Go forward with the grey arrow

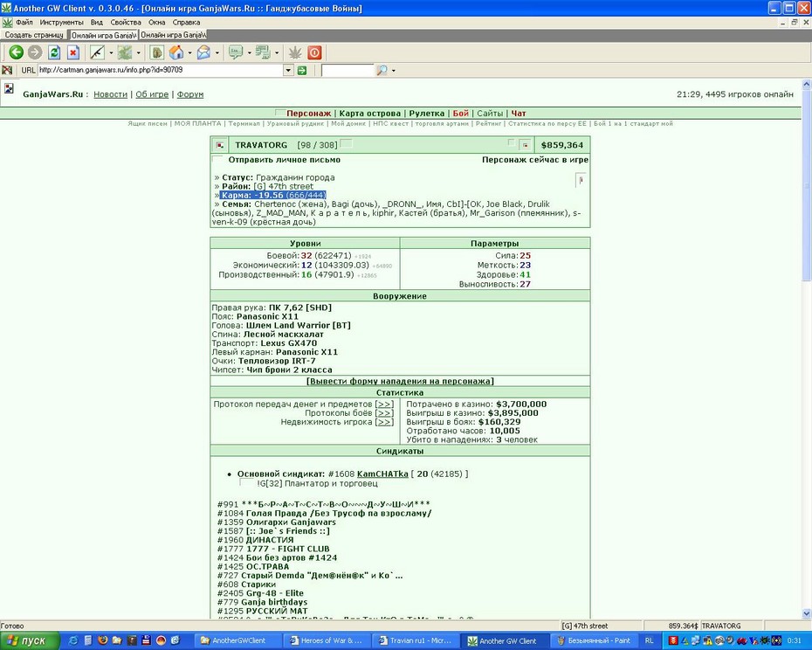(x=35, y=52)
